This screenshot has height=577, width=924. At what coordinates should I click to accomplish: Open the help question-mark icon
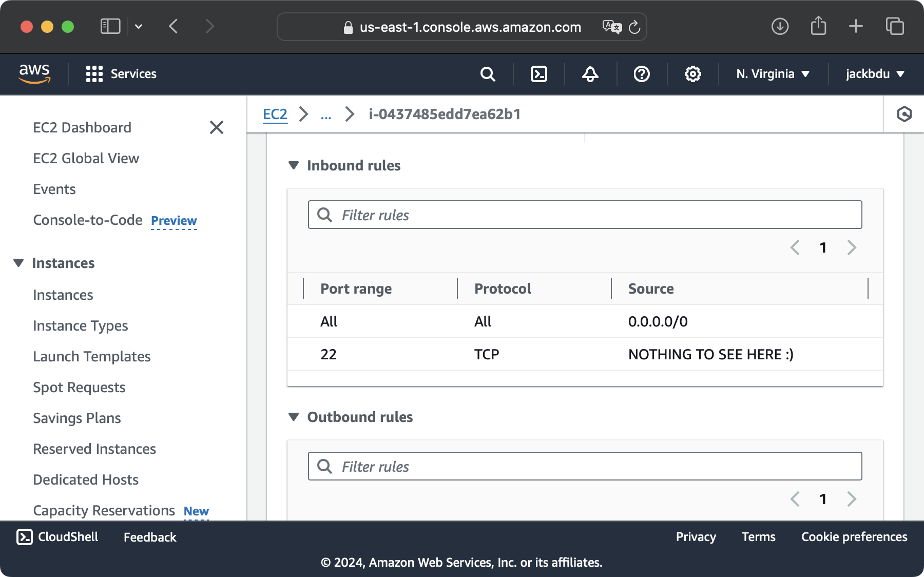pos(641,74)
